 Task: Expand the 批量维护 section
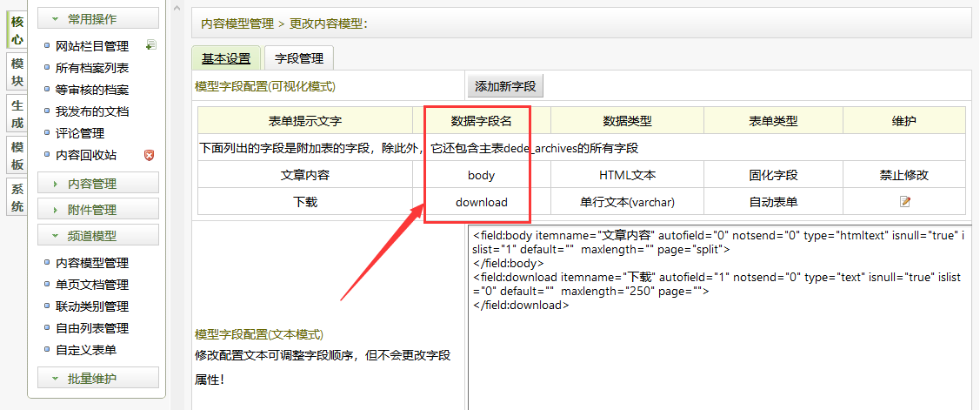(x=97, y=379)
